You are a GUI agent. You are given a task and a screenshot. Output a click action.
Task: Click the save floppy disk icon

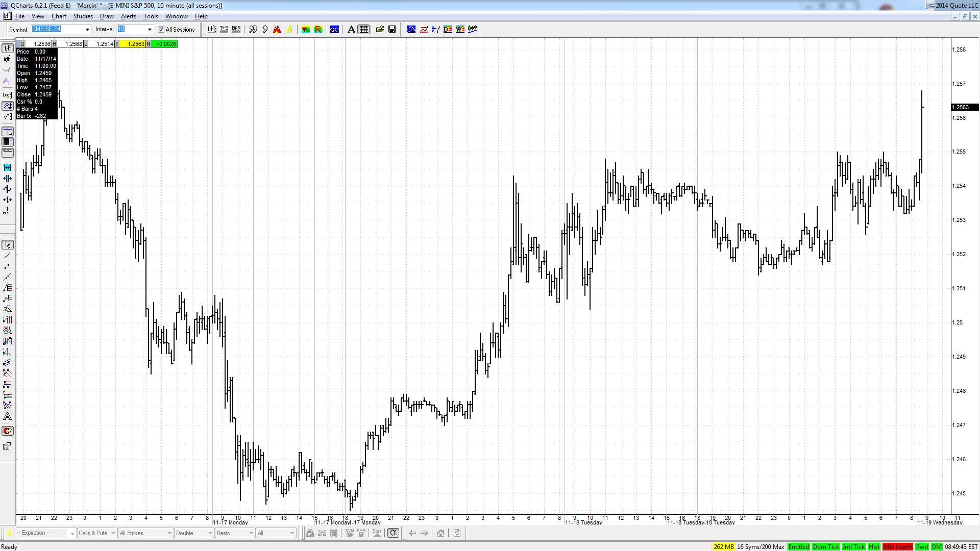click(x=392, y=30)
